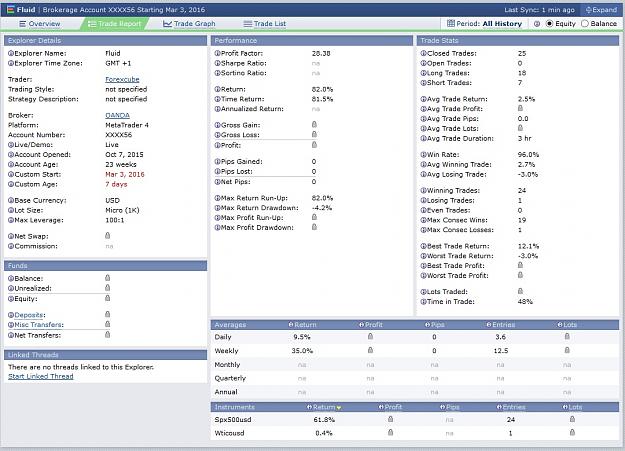Click Start Linked Thread link
This screenshot has height=451, width=625.
(41, 376)
